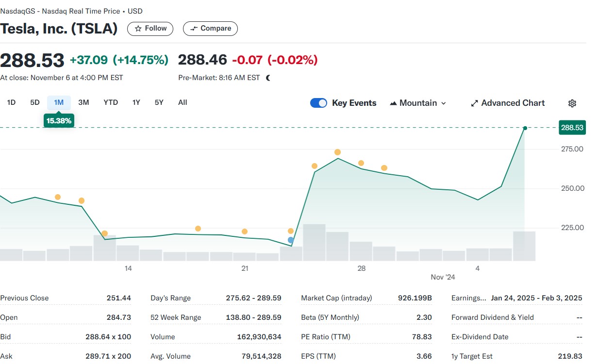Screen dimensions: 598x364
Task: Click the chart endpoint dot at 288.53
Action: pos(525,128)
